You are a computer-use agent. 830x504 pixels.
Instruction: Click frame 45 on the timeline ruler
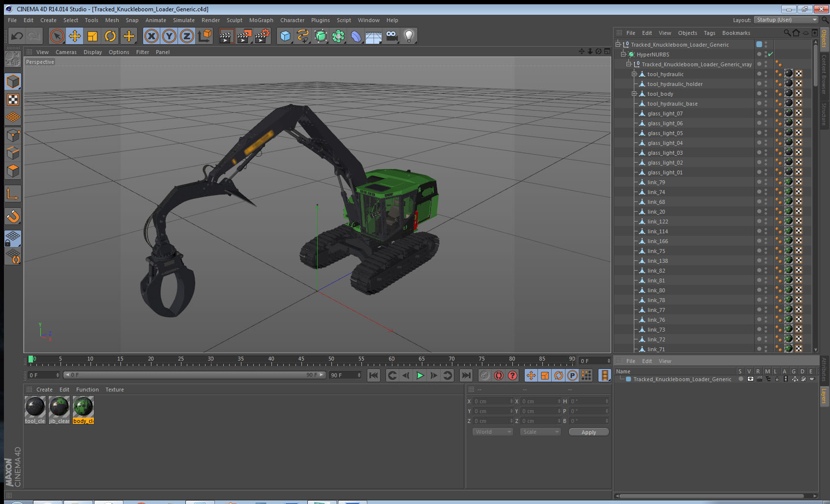[x=301, y=360]
